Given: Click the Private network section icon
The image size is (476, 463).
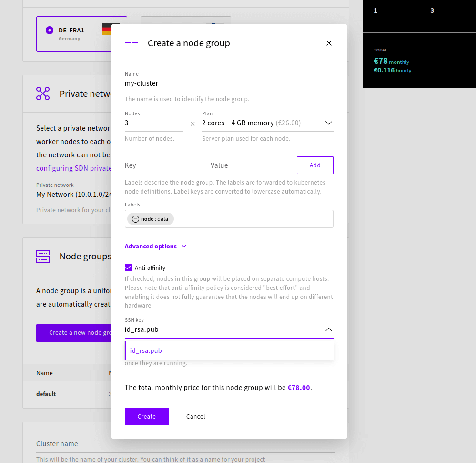Looking at the screenshot, I should 43,93.
